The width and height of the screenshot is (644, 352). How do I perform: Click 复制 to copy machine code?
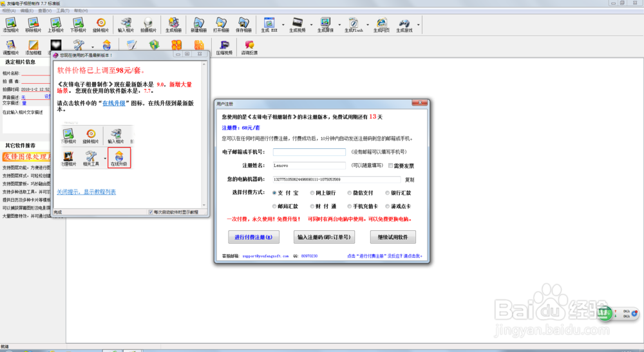point(410,180)
